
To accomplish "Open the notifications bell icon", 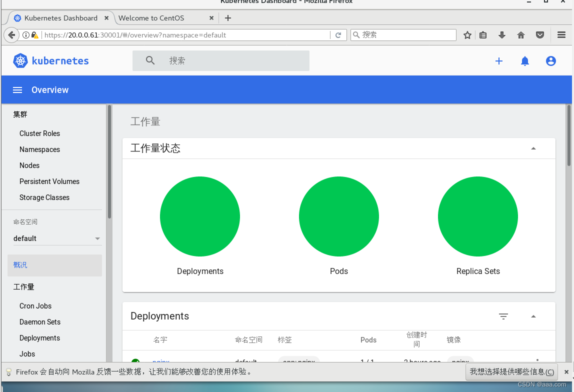I will 524,61.
